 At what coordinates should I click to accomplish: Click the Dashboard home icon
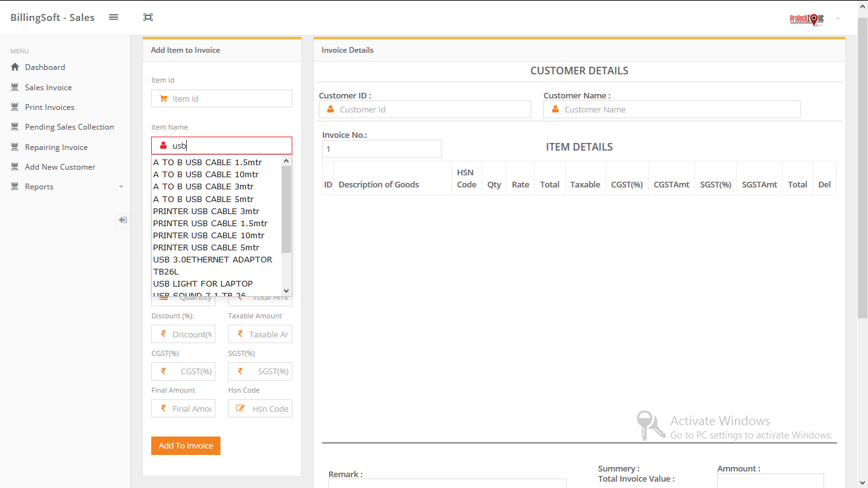coord(15,67)
